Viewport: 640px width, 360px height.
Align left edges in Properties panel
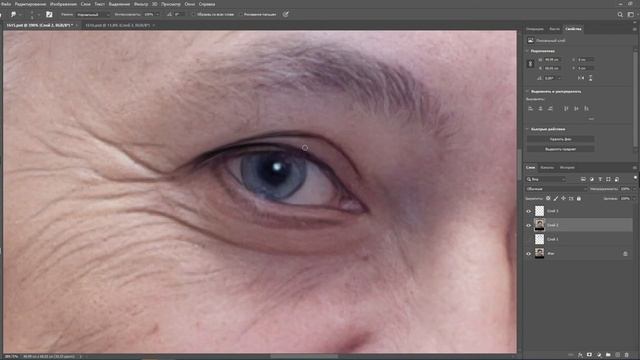tap(531, 109)
